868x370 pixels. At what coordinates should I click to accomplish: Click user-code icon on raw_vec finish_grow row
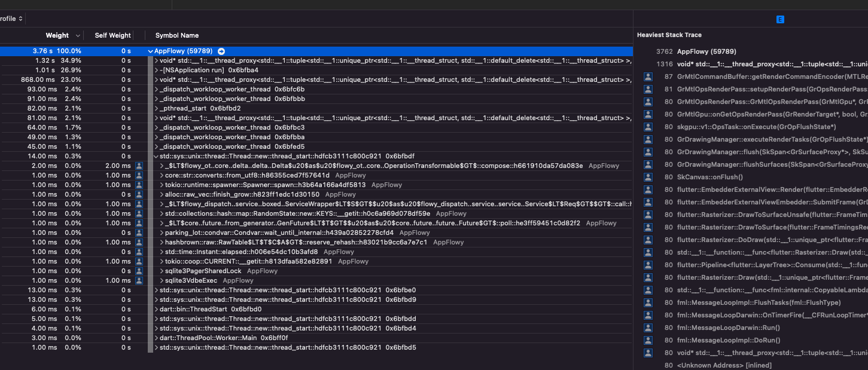click(139, 194)
